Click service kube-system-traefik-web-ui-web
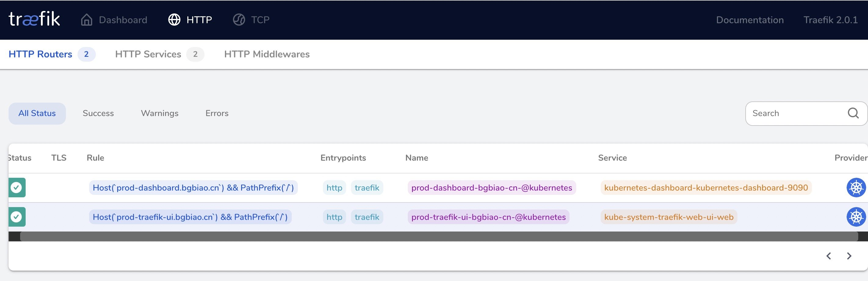Image resolution: width=868 pixels, height=281 pixels. click(669, 217)
